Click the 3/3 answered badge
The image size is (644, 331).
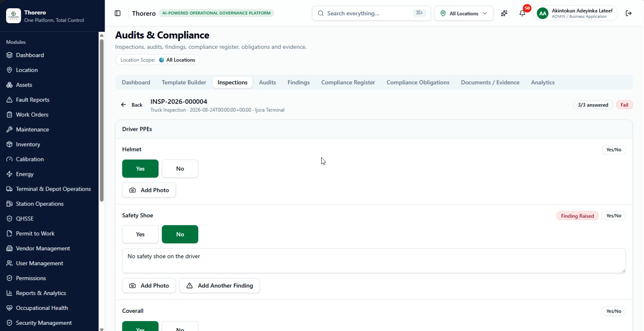pyautogui.click(x=593, y=105)
